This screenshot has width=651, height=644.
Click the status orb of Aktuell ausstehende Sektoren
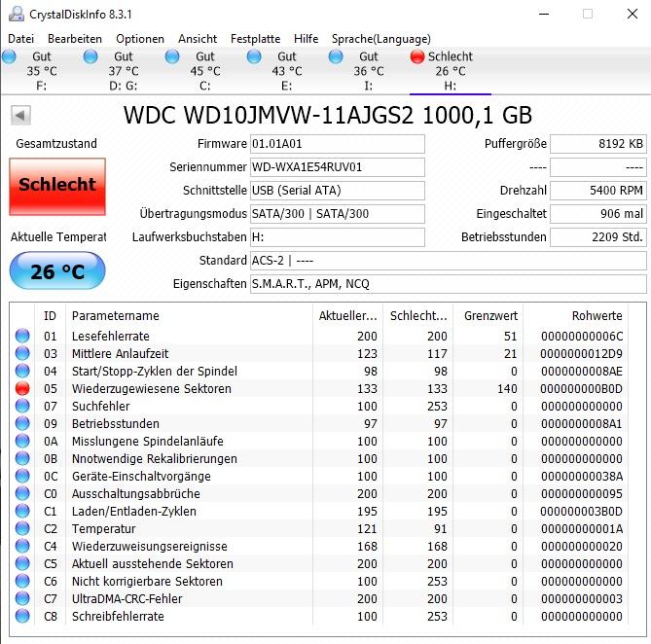pyautogui.click(x=22, y=563)
